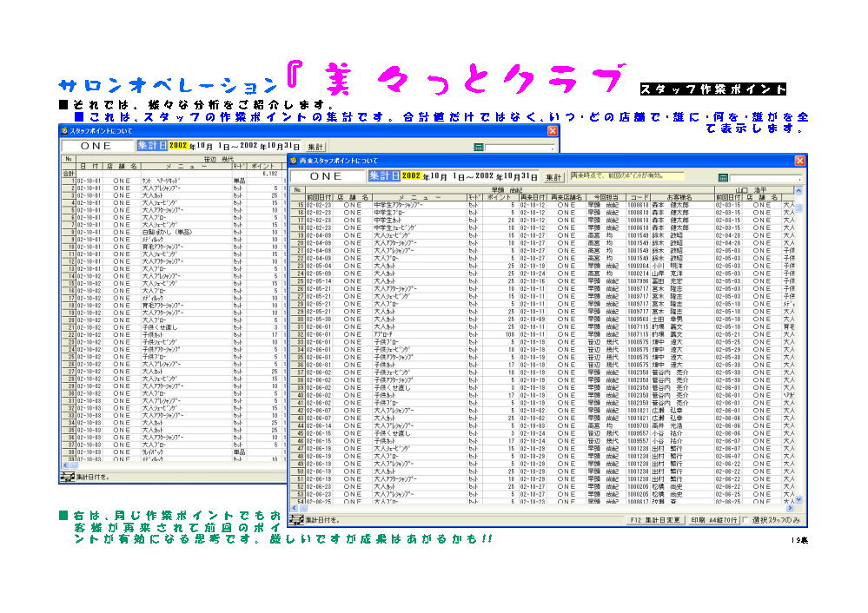Image resolution: width=868 pixels, height=613 pixels.
Task: Click the 今回担当 column header
Action: pos(606,197)
